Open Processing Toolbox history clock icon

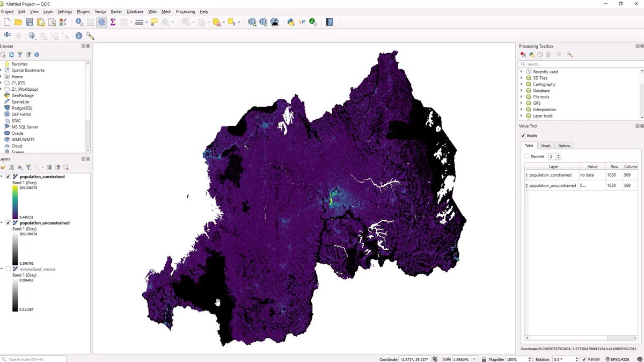point(540,55)
